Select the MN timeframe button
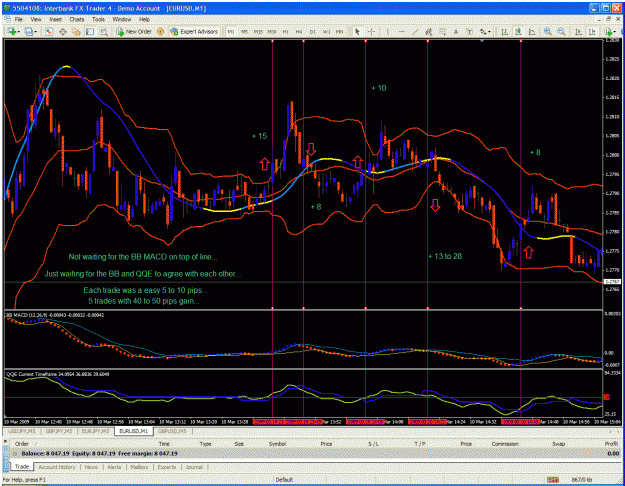Viewport: 625px width, 486px height. [340, 31]
